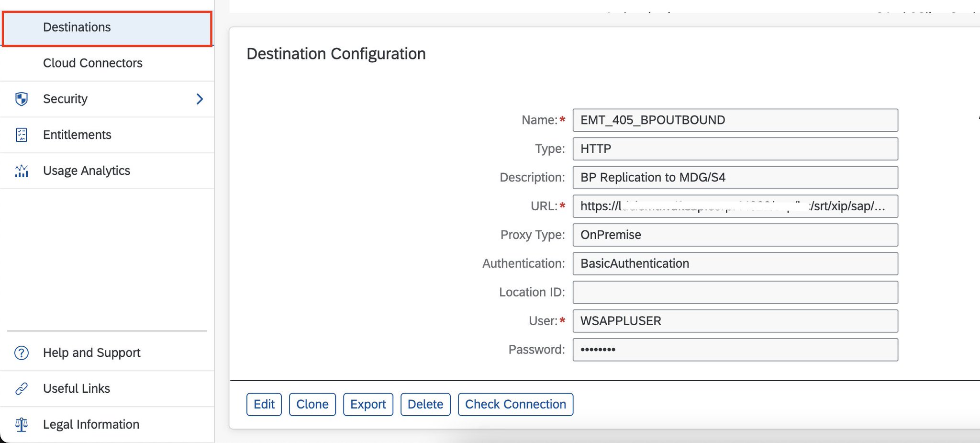Screen dimensions: 980x443
Task: Clone the EMT_405_BPOUTBOUND destination
Action: pyautogui.click(x=312, y=404)
